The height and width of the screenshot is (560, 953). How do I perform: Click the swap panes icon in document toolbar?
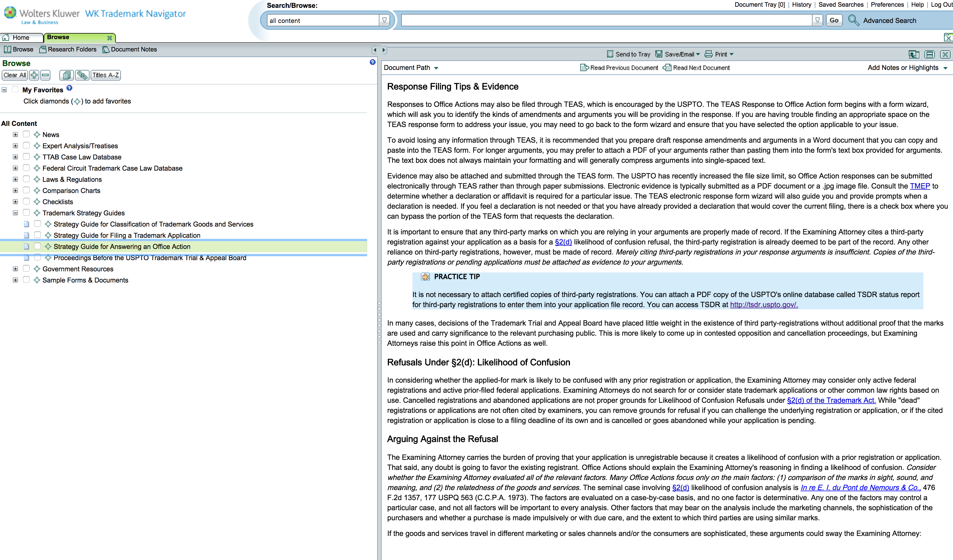[914, 55]
